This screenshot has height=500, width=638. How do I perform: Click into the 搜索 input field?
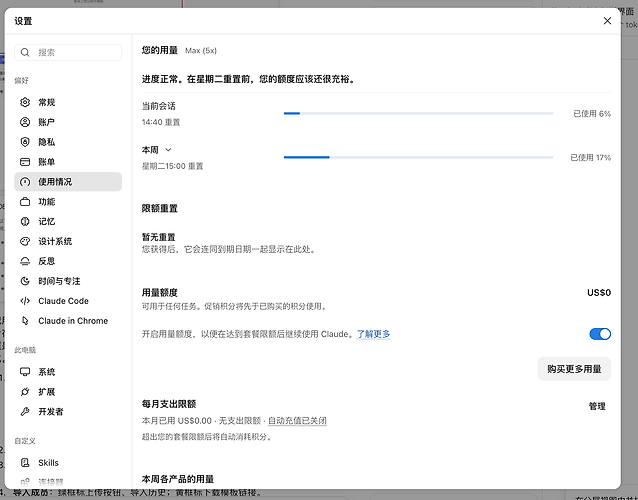(x=68, y=52)
